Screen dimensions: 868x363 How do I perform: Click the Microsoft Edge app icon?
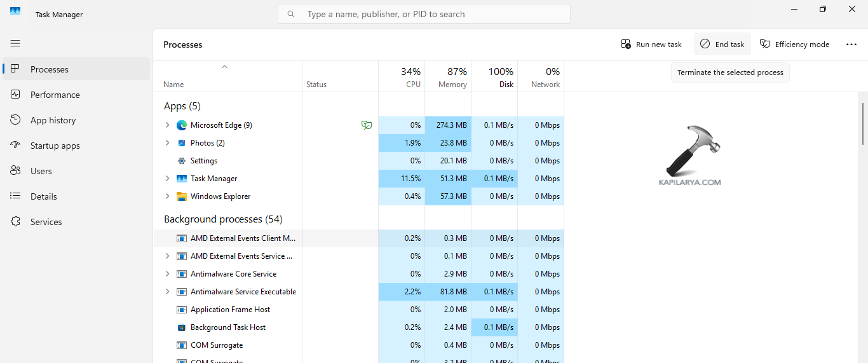(182, 125)
